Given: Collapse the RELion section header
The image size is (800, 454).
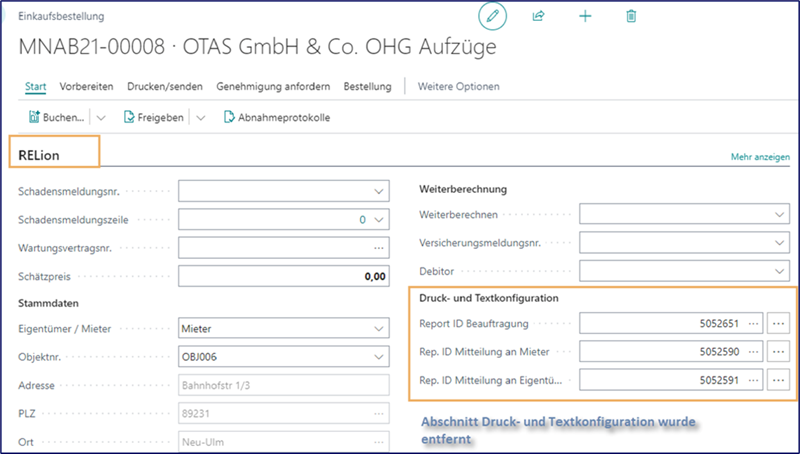Looking at the screenshot, I should 39,155.
